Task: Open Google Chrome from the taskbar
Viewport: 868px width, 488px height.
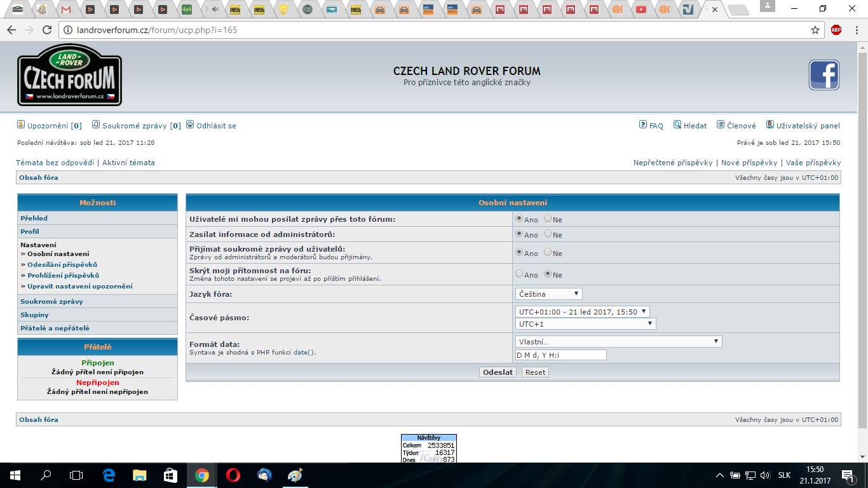Action: (x=202, y=475)
